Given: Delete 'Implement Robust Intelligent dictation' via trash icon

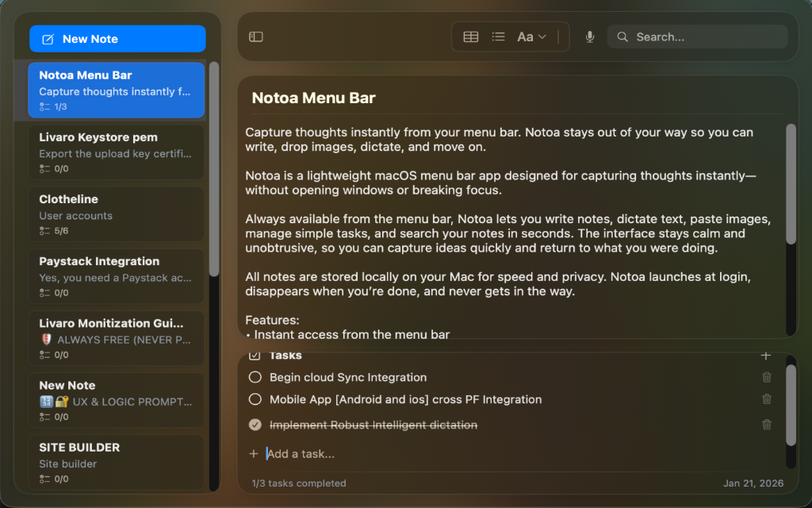Looking at the screenshot, I should click(x=766, y=425).
